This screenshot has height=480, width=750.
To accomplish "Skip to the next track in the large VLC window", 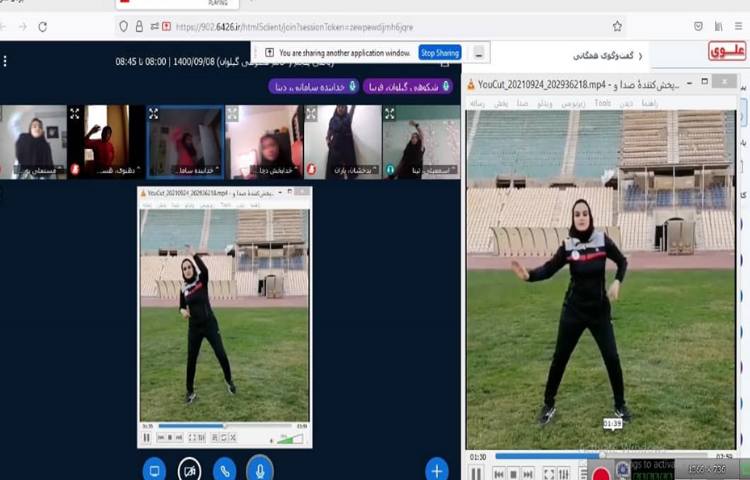I will pyautogui.click(x=528, y=474).
